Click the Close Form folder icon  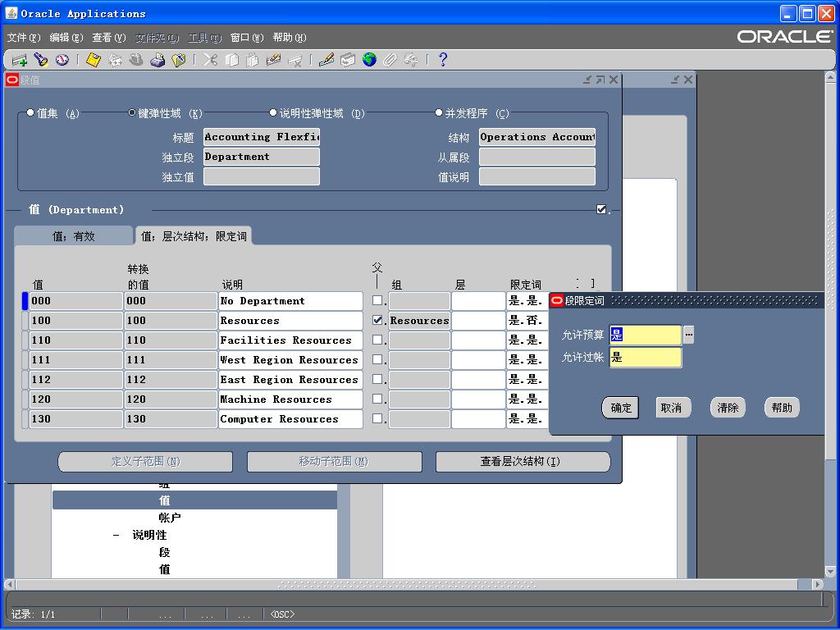(x=178, y=59)
